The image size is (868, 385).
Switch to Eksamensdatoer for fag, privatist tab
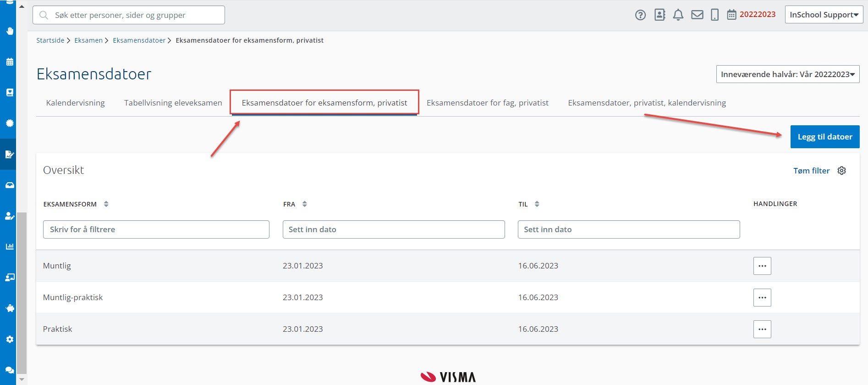pyautogui.click(x=487, y=103)
